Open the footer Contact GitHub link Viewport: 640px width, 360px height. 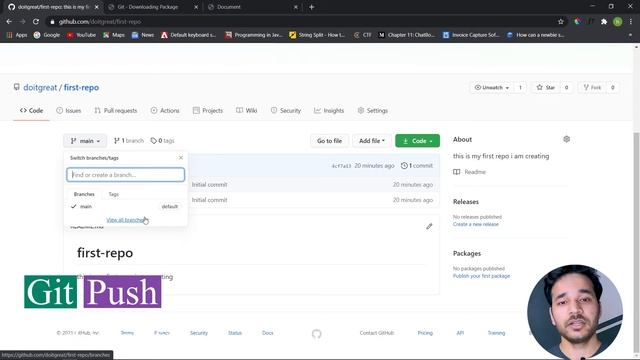(377, 333)
